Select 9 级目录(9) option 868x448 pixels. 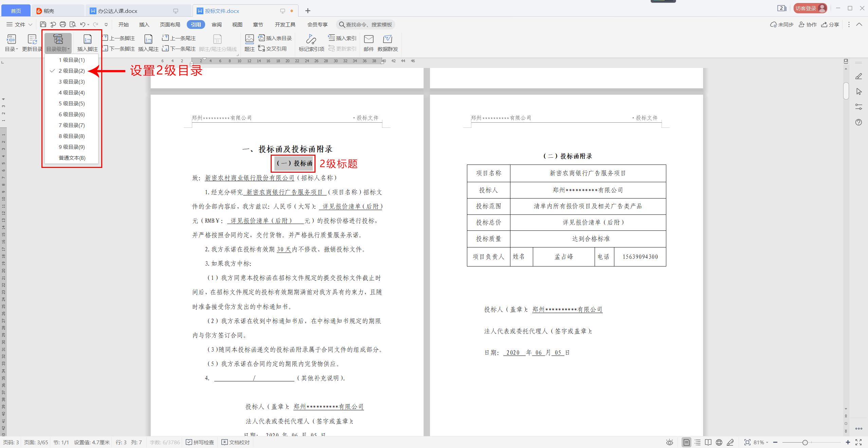point(71,147)
